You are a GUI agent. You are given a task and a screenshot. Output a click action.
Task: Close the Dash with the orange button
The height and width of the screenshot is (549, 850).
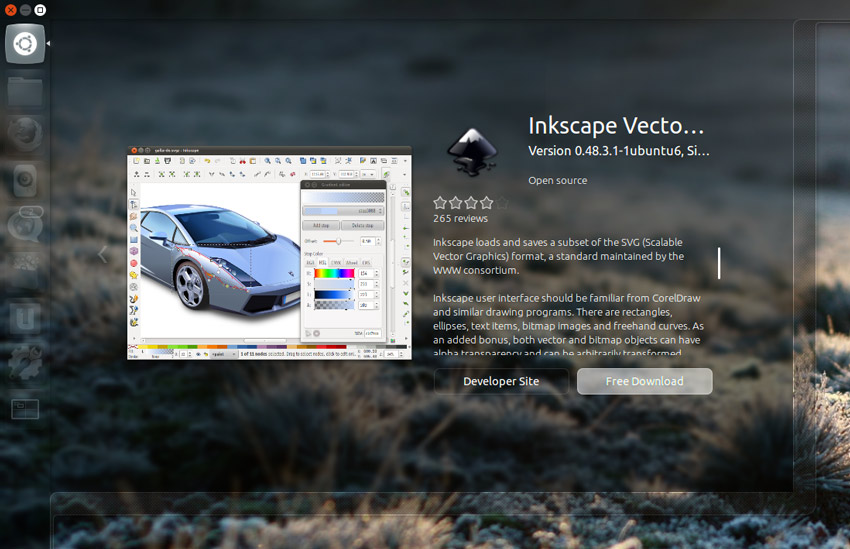pyautogui.click(x=10, y=10)
